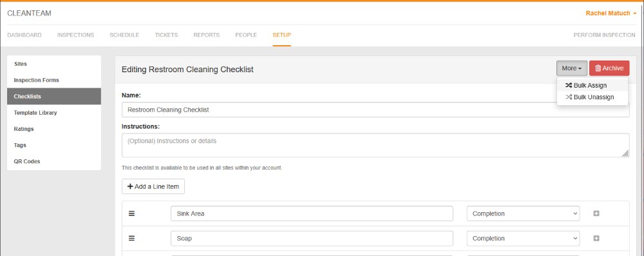The height and width of the screenshot is (256, 644).
Task: Open the Completion dropdown for Soap
Action: click(523, 239)
